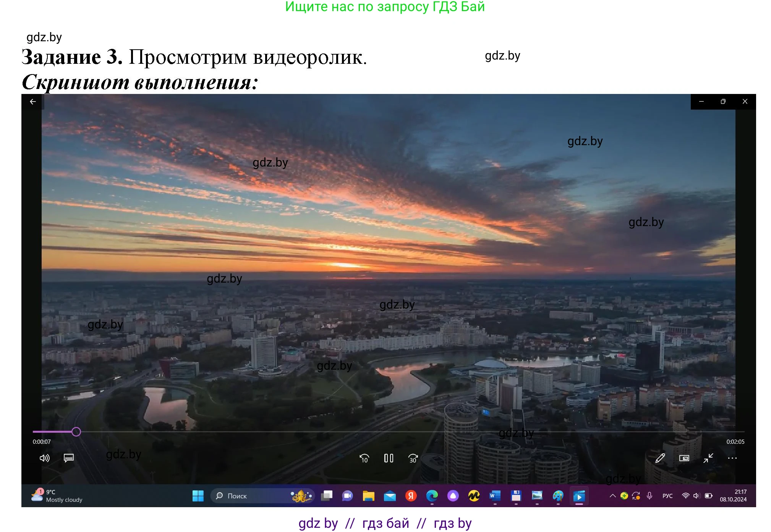771x532 pixels.
Task: Open the Start menu
Action: coord(198,496)
